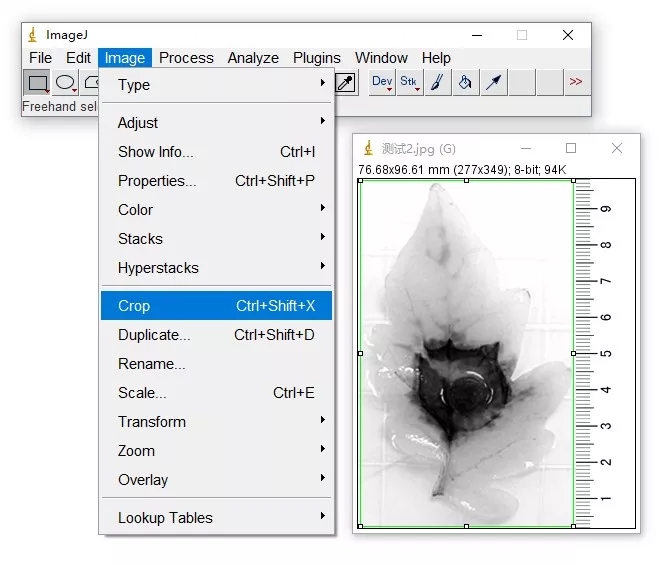Click the ImageJ microscope icon in title bar
The width and height of the screenshot is (665, 565).
[33, 35]
